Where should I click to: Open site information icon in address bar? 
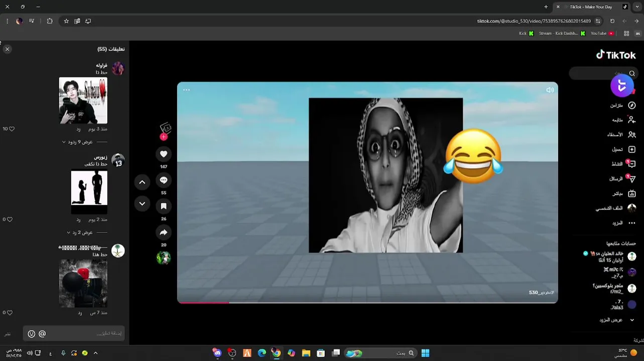[598, 21]
